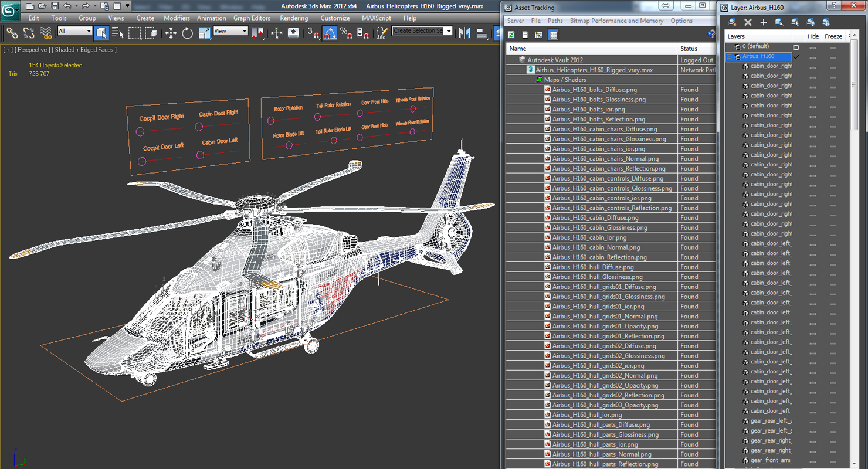Click the Mirror tool icon

coord(465,33)
